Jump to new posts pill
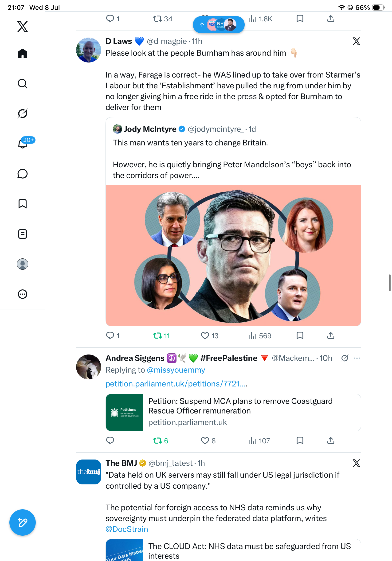The image size is (392, 561). [219, 24]
